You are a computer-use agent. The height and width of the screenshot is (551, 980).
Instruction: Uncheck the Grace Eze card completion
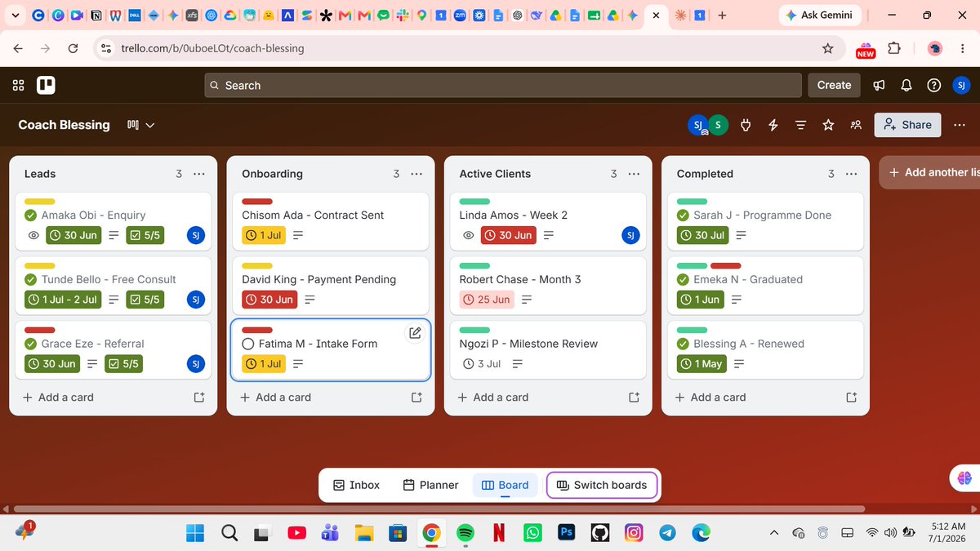click(31, 344)
